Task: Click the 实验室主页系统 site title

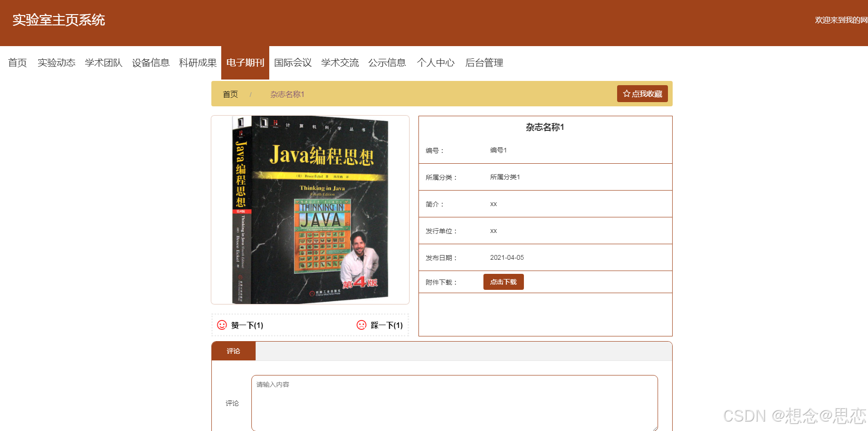Action: click(x=59, y=20)
